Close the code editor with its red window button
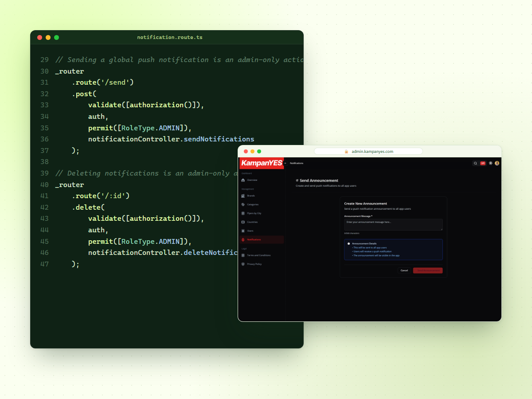This screenshot has width=532, height=399. 40,37
